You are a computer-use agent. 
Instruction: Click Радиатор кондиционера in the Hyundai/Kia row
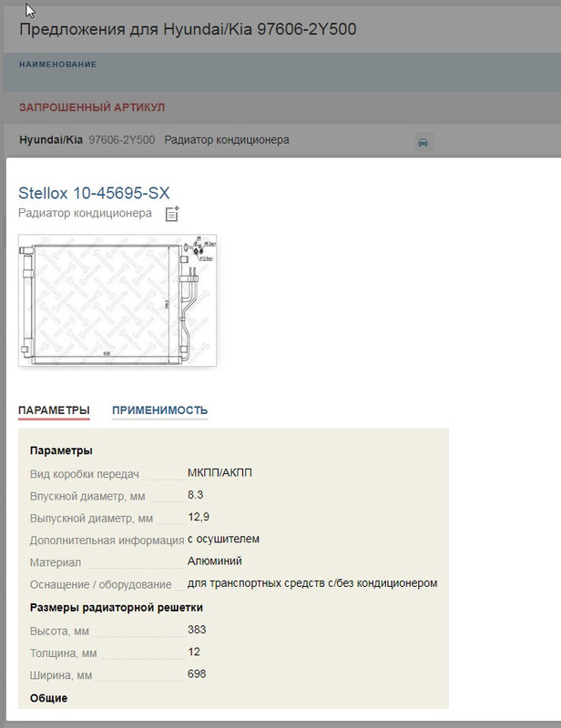point(227,140)
